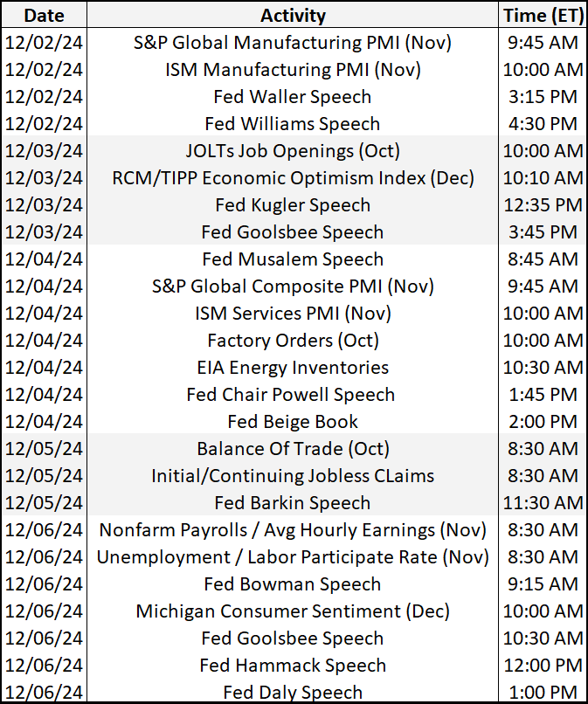Image resolution: width=588 pixels, height=704 pixels.
Task: Click the Fed Kugler Speech cell
Action: point(293,205)
